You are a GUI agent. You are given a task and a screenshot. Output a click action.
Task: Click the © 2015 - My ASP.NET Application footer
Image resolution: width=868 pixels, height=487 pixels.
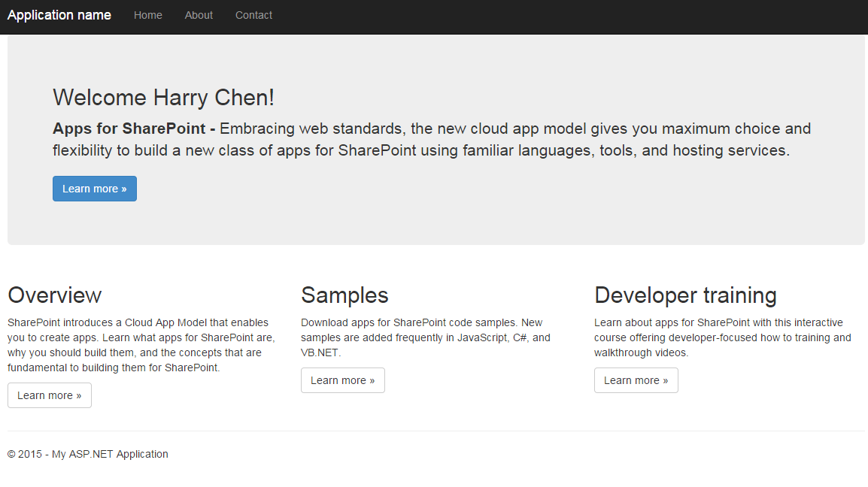pyautogui.click(x=87, y=454)
